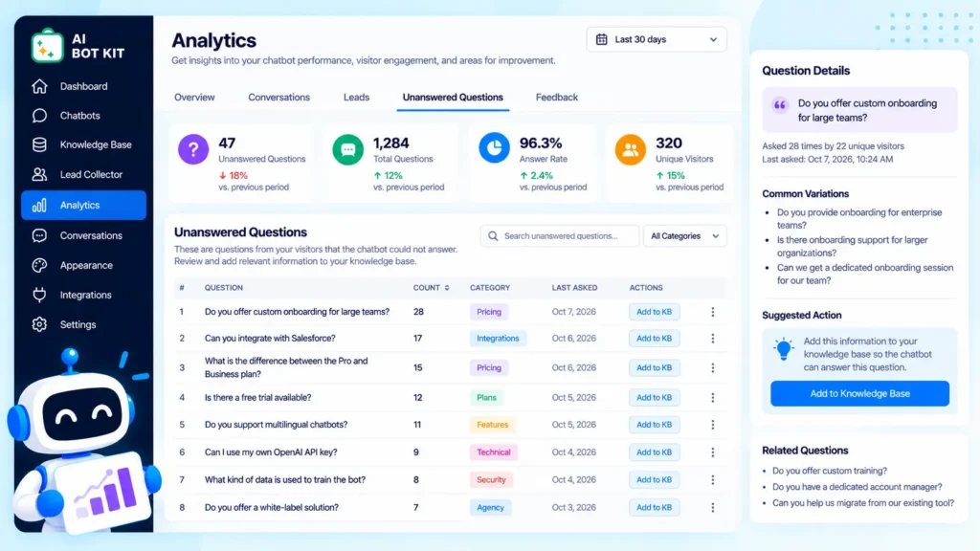Open more options for OpenAI API key row
Viewport: 980px width, 551px height.
click(x=712, y=452)
